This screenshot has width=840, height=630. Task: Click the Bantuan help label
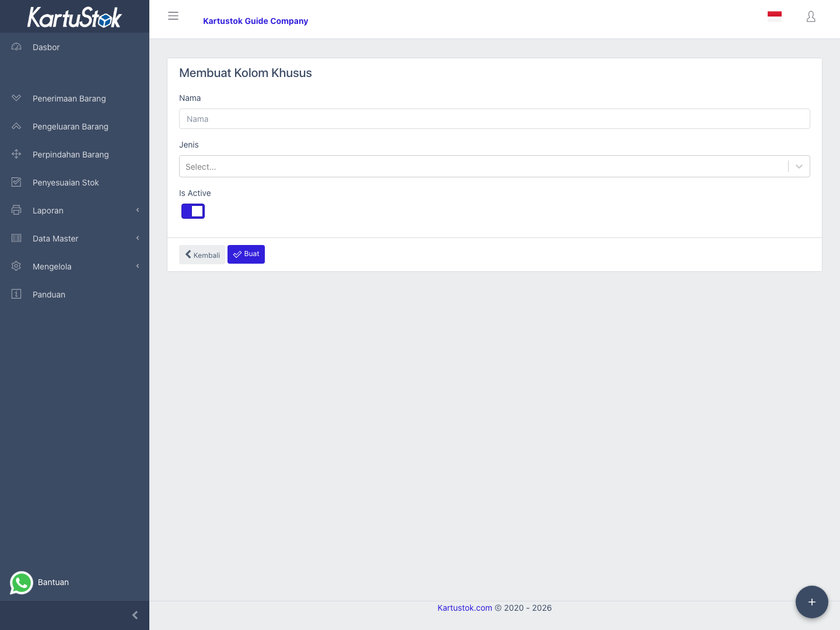(53, 582)
